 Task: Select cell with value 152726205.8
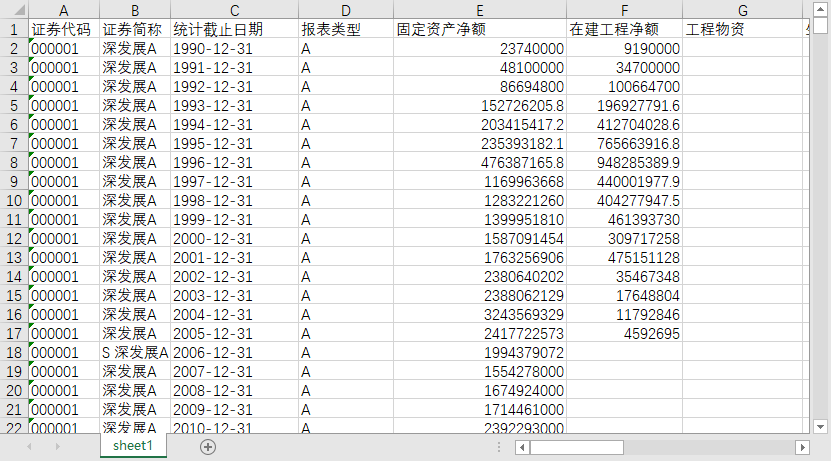coord(480,105)
